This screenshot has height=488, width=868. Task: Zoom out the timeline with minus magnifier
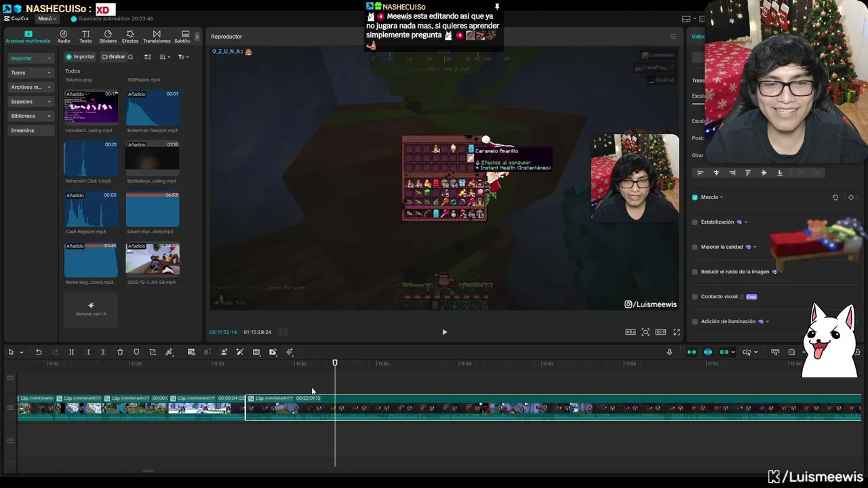[x=791, y=352]
